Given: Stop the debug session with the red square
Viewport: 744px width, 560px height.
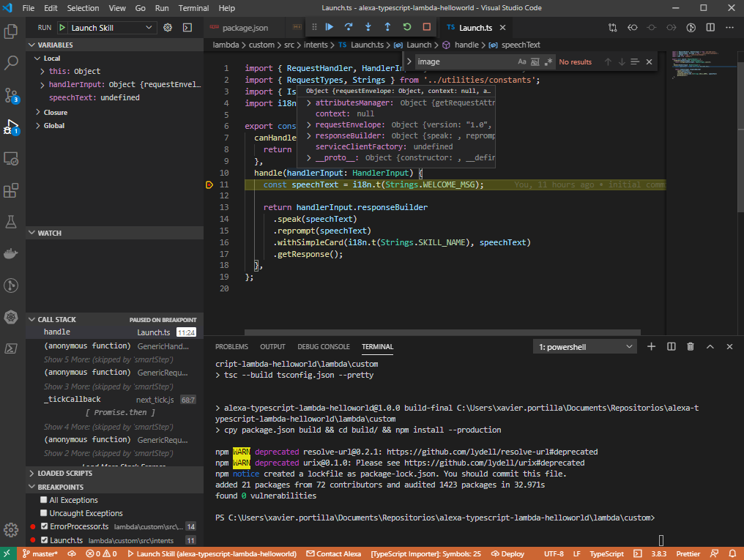Looking at the screenshot, I should [426, 27].
